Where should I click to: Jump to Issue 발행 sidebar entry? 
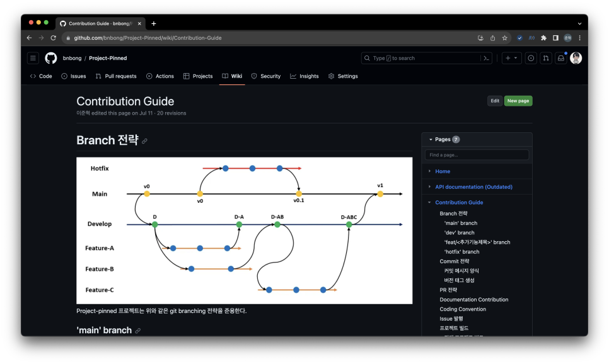pyautogui.click(x=451, y=319)
